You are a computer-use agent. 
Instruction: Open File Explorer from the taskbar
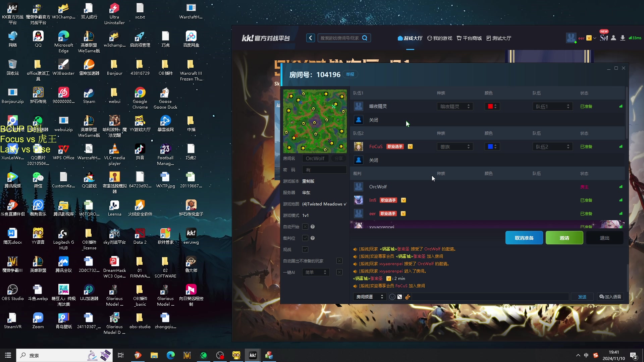pyautogui.click(x=154, y=355)
